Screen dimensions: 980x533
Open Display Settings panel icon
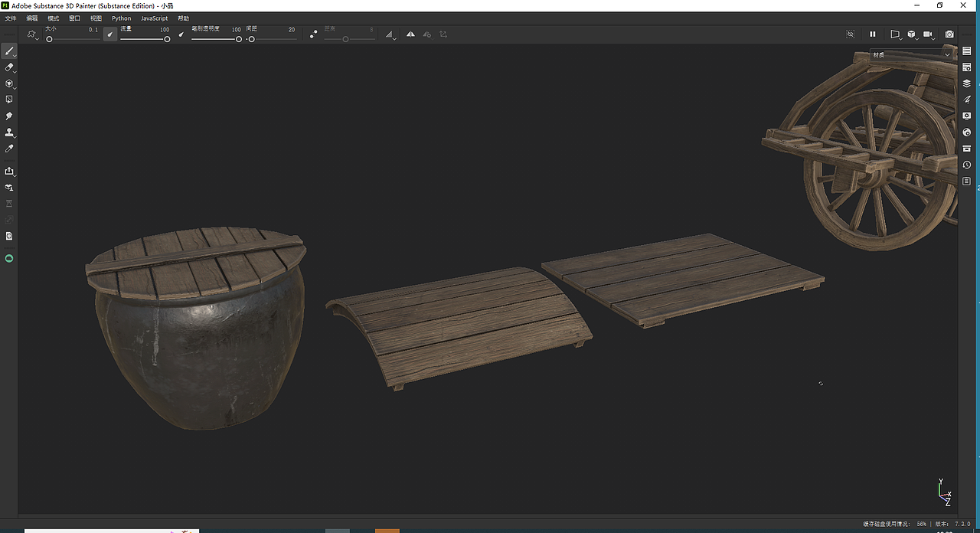967,116
